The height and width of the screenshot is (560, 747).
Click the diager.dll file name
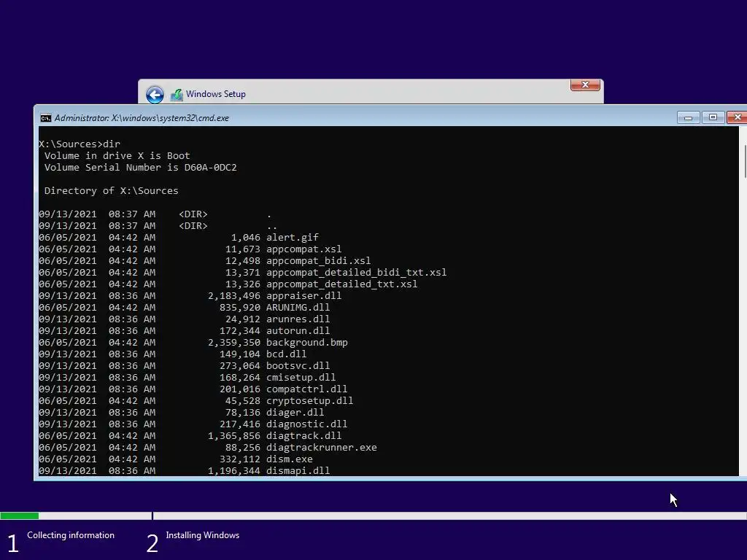295,413
